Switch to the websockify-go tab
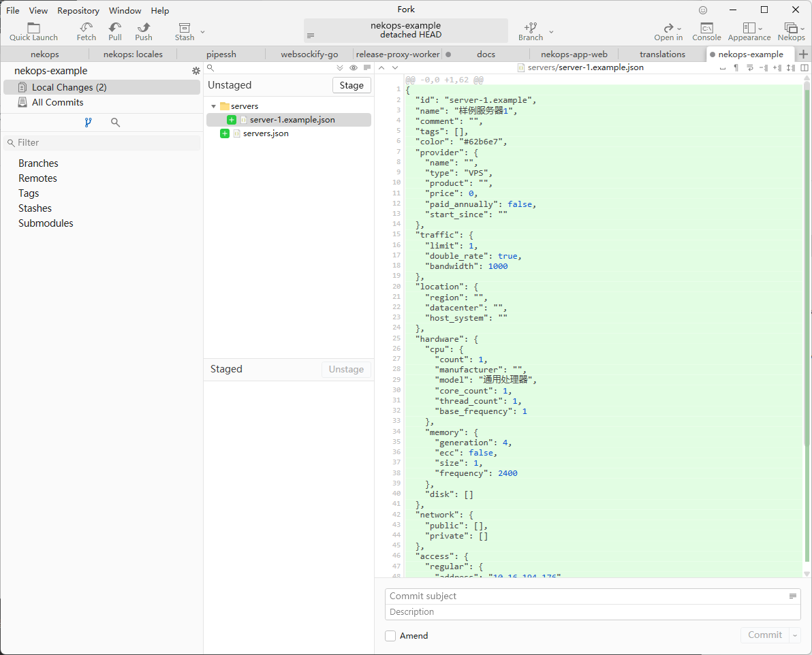812x655 pixels. [x=309, y=54]
